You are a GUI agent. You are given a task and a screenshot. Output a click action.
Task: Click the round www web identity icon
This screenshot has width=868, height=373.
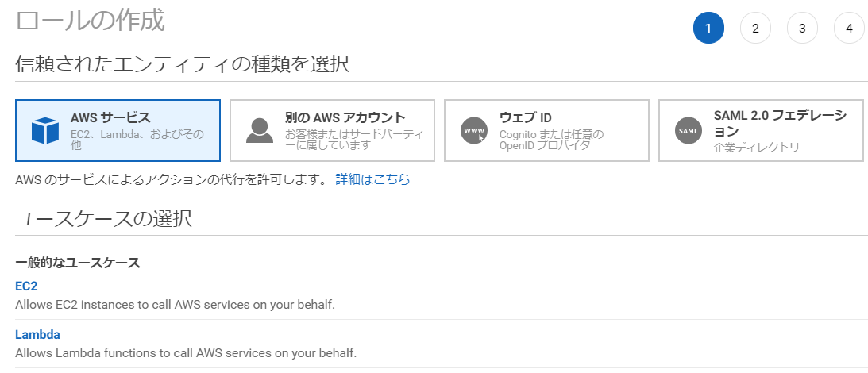pyautogui.click(x=474, y=131)
